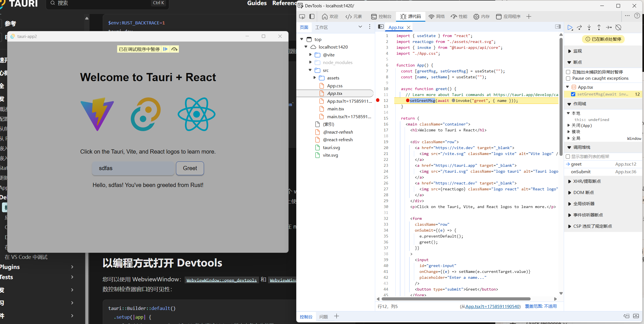Resume script execution in debugger toolbar
Viewport: 644px width, 324px height.
[x=570, y=27]
